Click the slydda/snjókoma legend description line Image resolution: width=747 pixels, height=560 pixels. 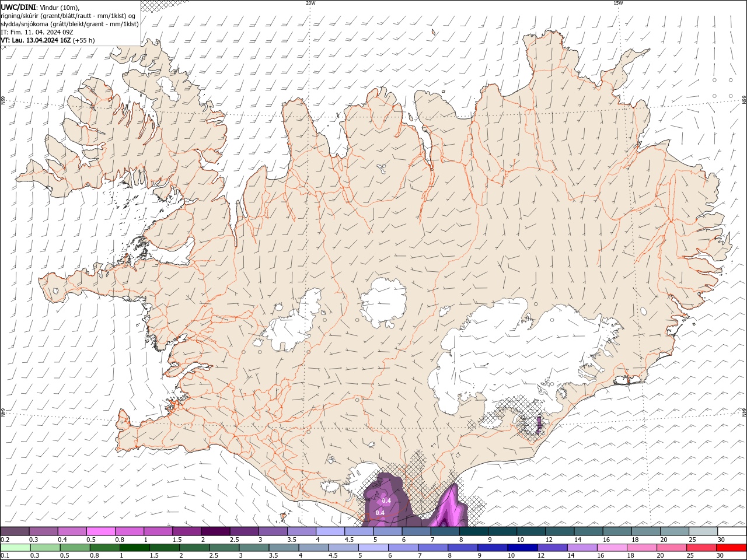pos(70,24)
